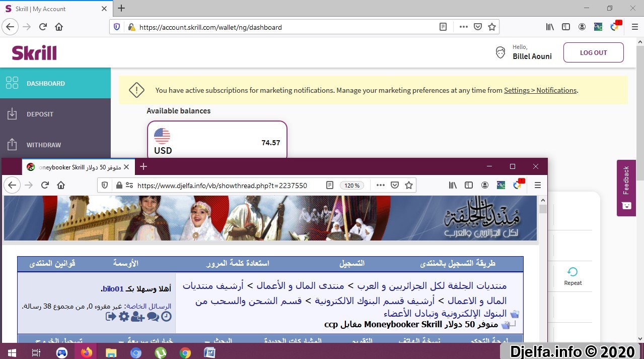Save Skrill page to Pocket
This screenshot has width=644, height=359.
(x=478, y=27)
